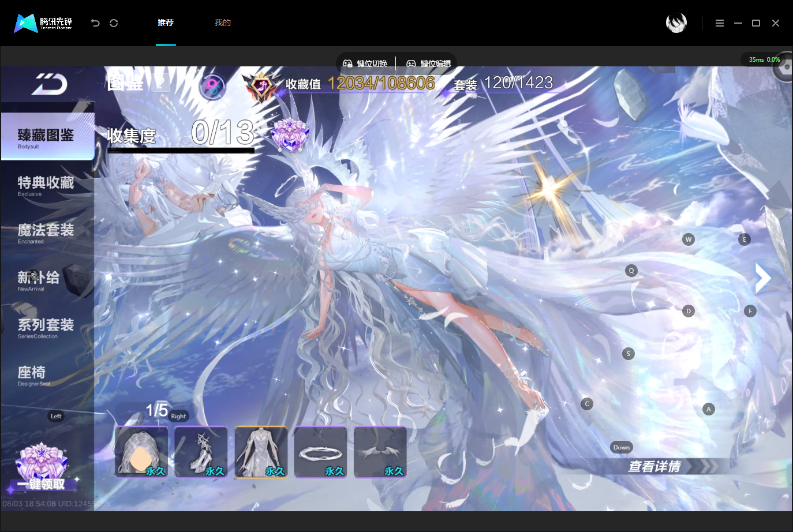Click the S key overlay marker
793x532 pixels.
(629, 354)
